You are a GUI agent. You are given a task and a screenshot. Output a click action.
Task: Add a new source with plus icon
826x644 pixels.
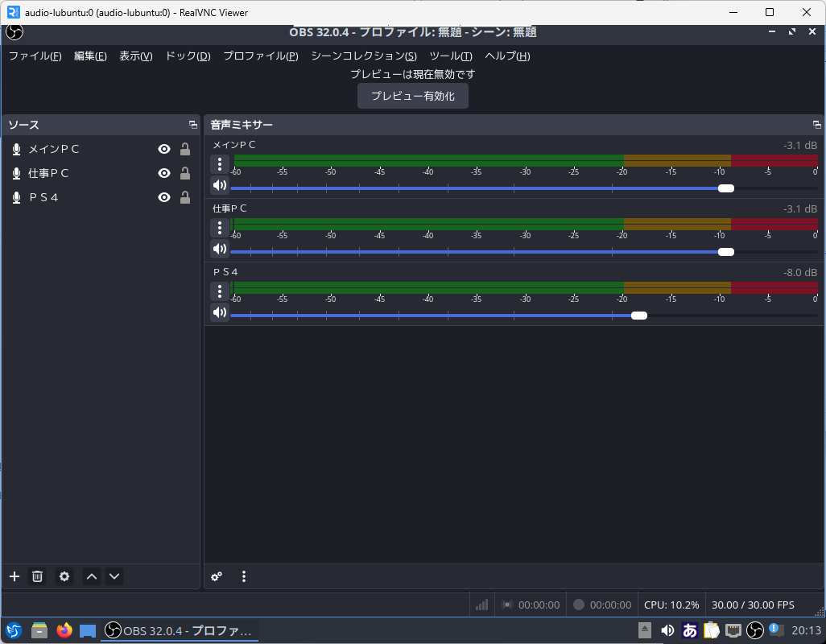point(14,576)
